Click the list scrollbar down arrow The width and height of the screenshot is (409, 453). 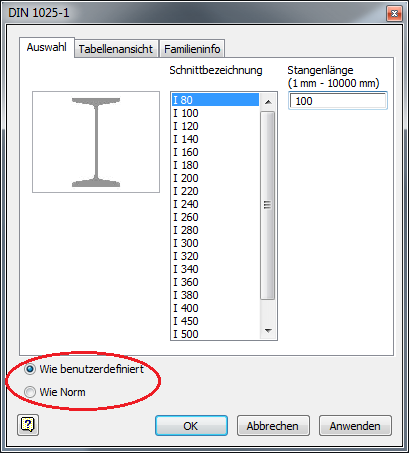click(268, 331)
